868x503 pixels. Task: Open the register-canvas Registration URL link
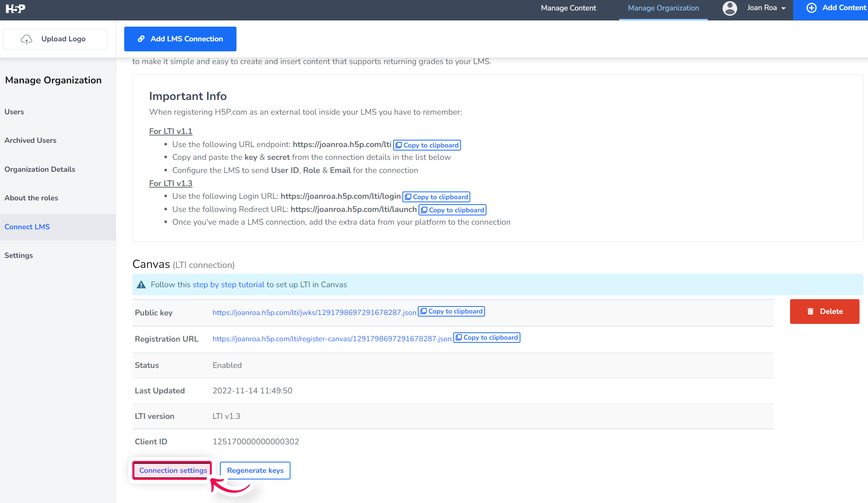tap(332, 339)
